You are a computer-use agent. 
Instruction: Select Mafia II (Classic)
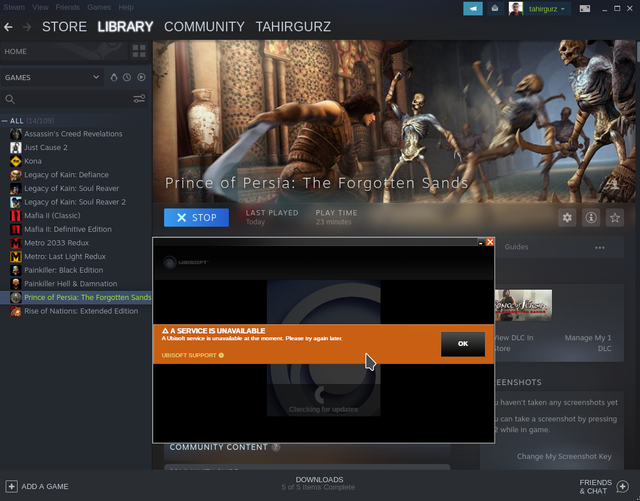click(52, 216)
